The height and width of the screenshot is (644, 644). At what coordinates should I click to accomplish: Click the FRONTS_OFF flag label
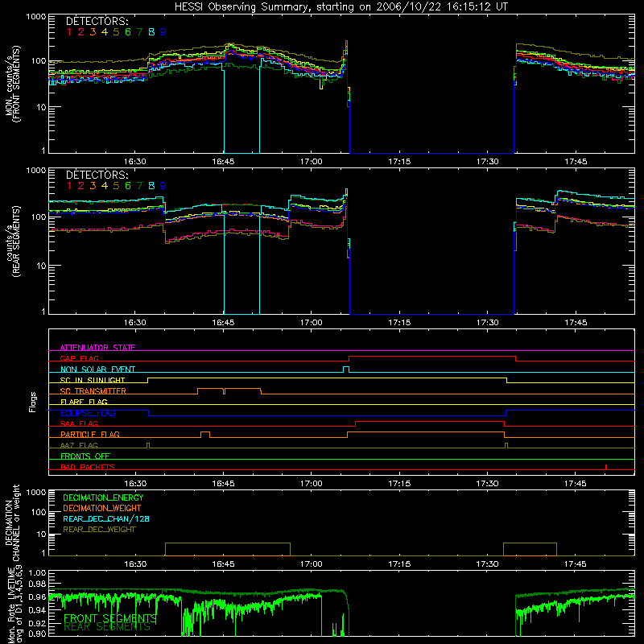pos(85,456)
